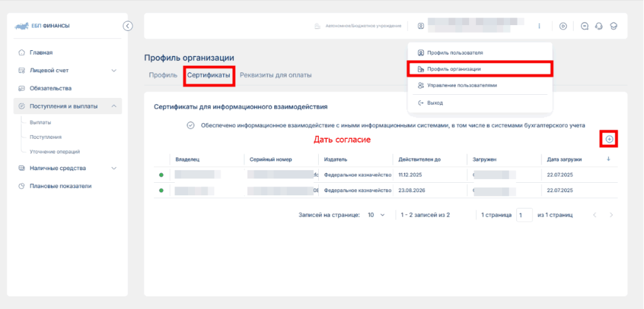Collapse the sidebar with the arrow button

point(128,26)
